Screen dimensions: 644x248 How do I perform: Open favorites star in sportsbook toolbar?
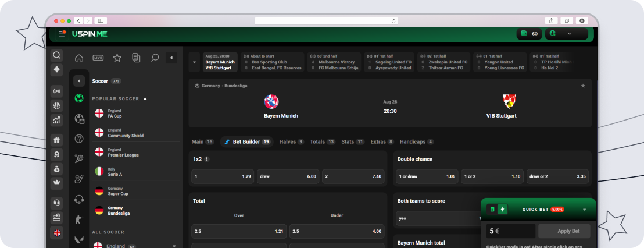point(117,58)
